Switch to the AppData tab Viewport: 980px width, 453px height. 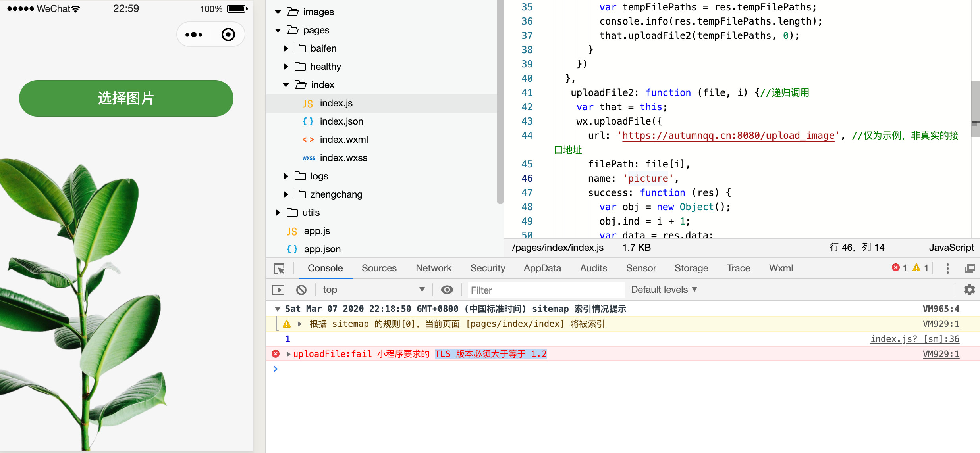pyautogui.click(x=542, y=268)
